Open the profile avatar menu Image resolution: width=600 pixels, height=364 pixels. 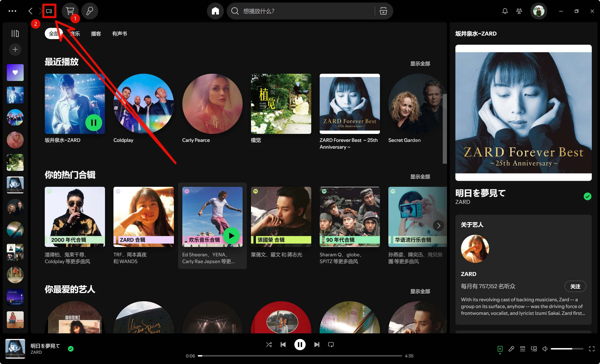click(539, 11)
